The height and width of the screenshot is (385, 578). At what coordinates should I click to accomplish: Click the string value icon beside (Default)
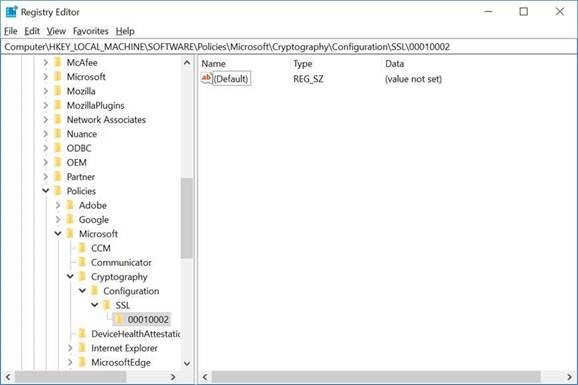(x=206, y=78)
